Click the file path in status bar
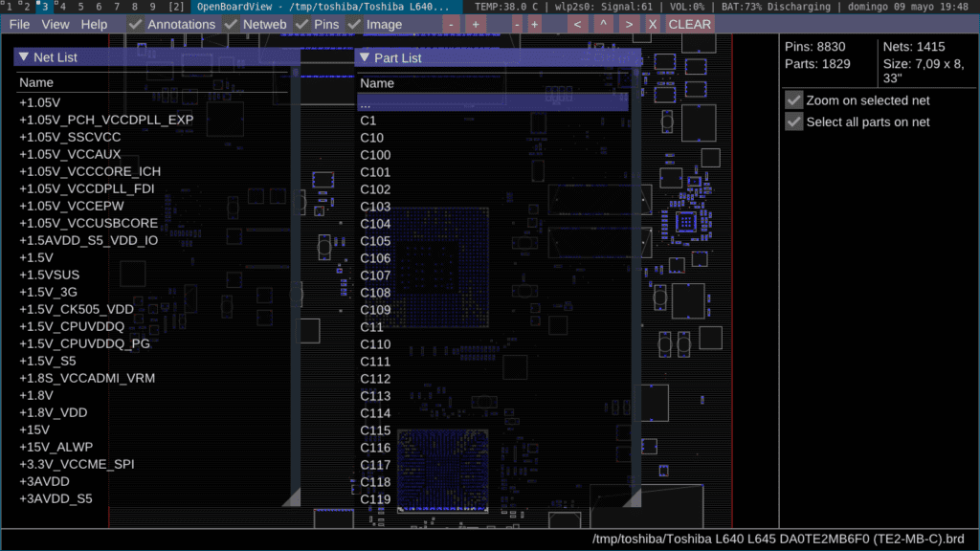Screen dimensions: 980x551 pyautogui.click(x=778, y=539)
